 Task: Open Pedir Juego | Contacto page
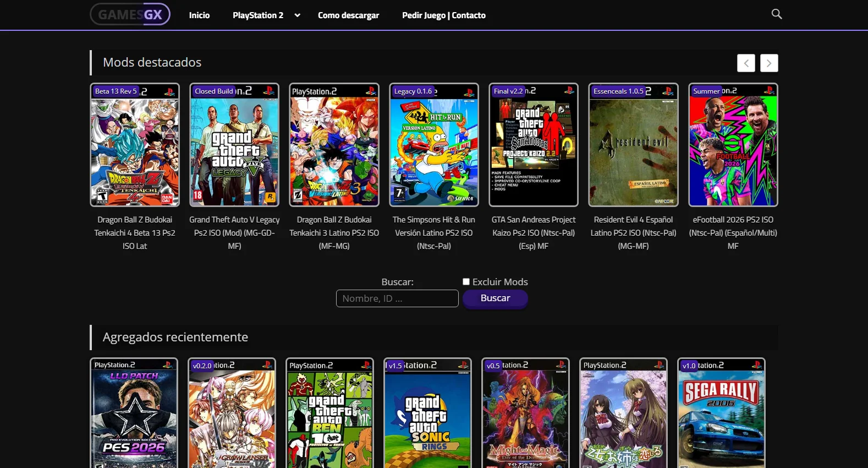point(444,15)
